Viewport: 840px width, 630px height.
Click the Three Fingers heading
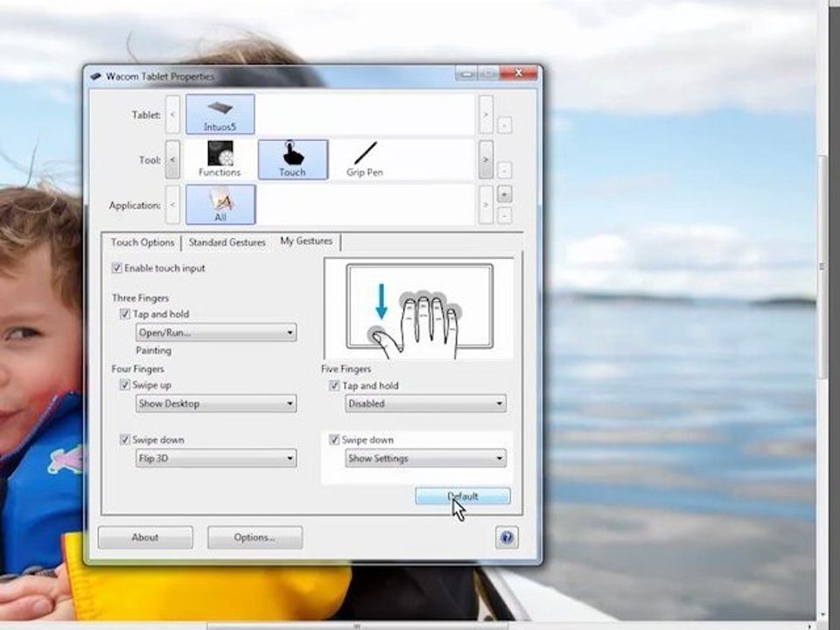[x=140, y=297]
